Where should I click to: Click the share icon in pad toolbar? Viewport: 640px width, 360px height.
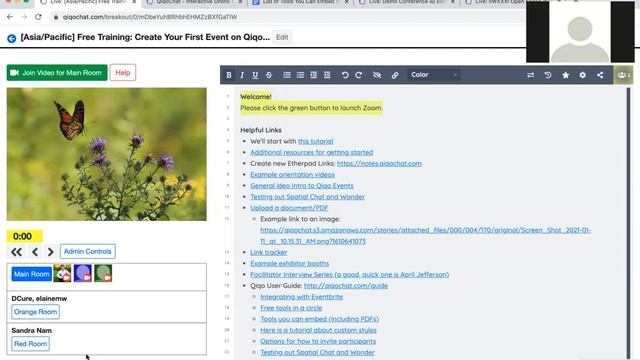pos(600,75)
